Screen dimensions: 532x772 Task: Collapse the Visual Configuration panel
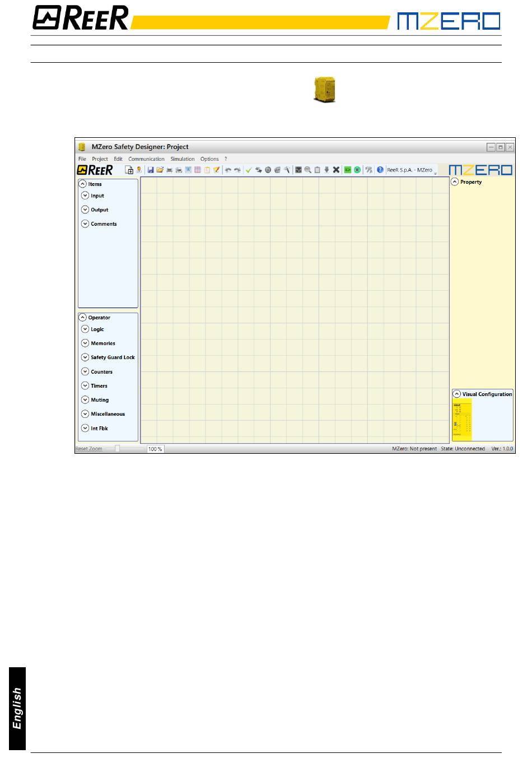pyautogui.click(x=457, y=394)
